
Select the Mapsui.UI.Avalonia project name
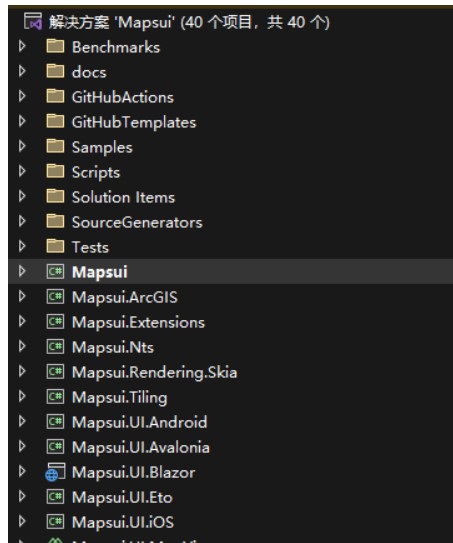(141, 447)
